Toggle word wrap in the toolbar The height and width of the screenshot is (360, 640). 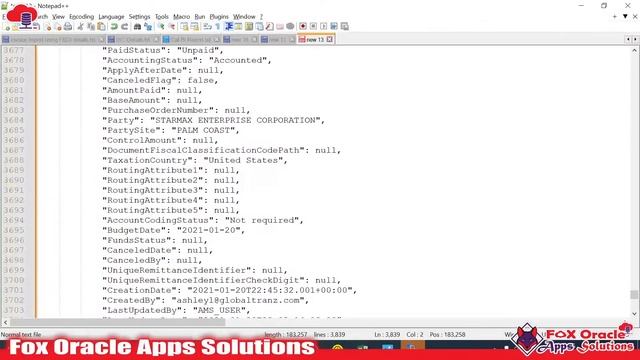tap(207, 27)
